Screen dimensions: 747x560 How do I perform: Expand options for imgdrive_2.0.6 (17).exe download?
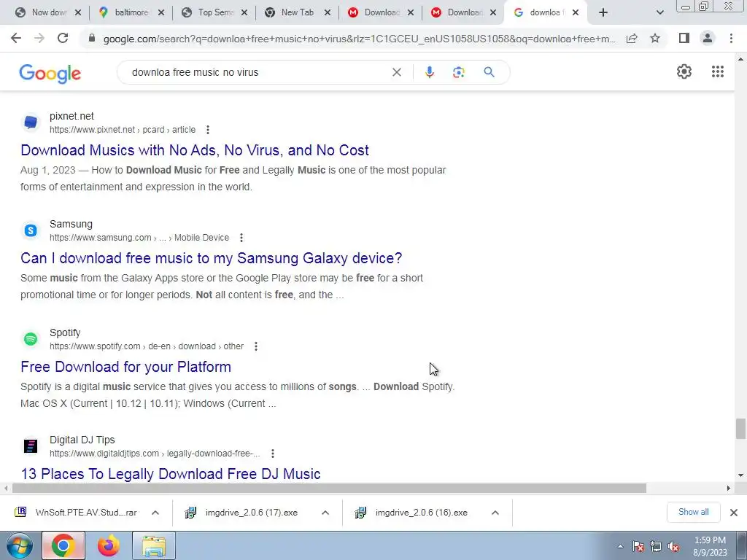(325, 513)
